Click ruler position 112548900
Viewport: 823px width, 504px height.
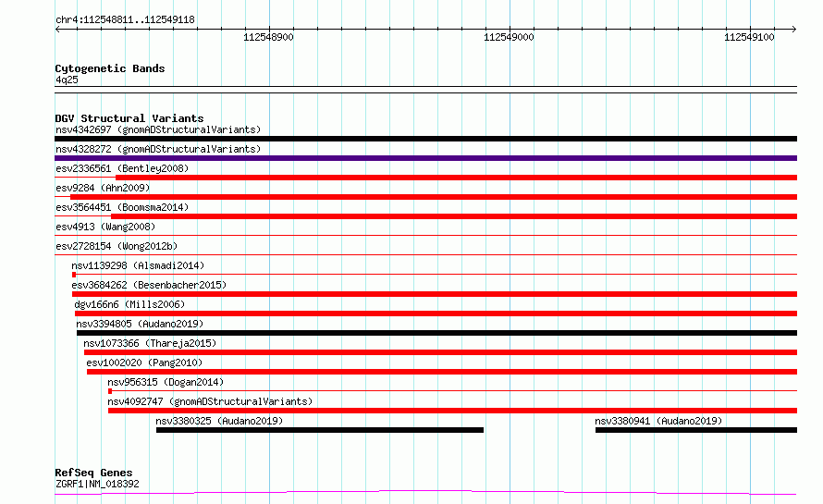tap(268, 37)
